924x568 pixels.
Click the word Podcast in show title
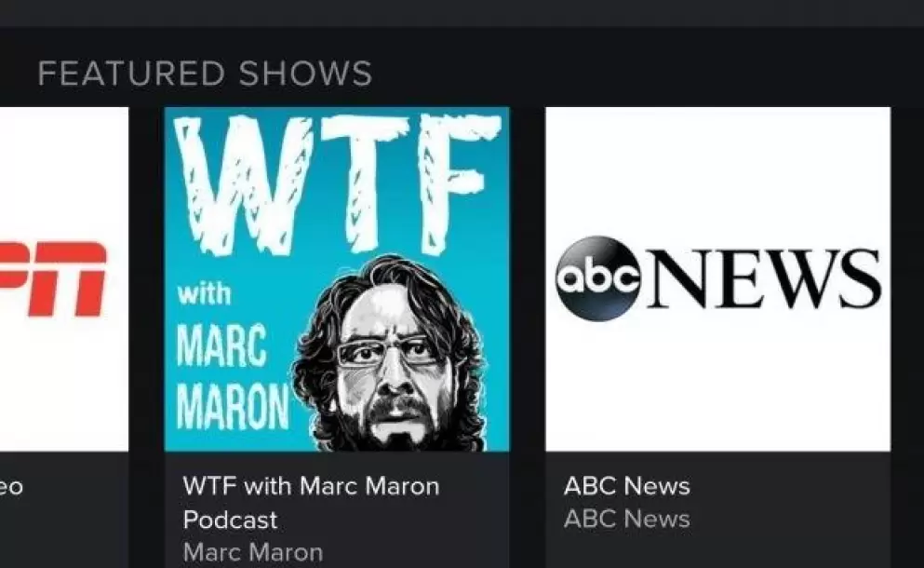[x=230, y=521]
